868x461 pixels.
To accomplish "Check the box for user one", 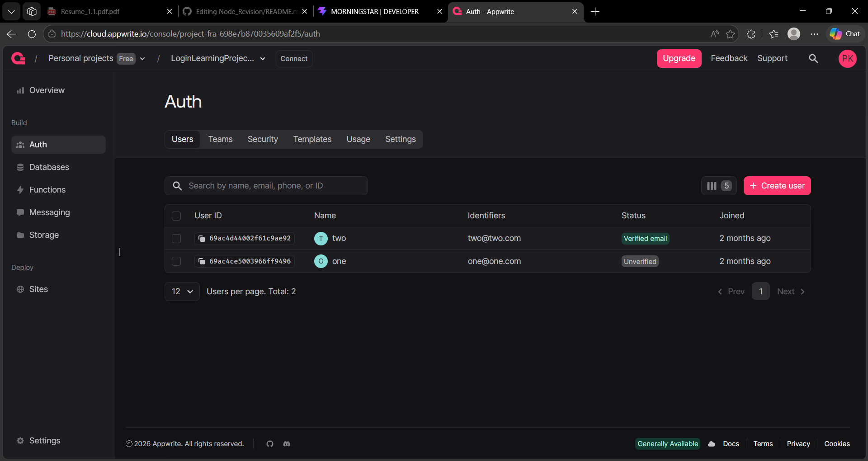I will pos(176,261).
